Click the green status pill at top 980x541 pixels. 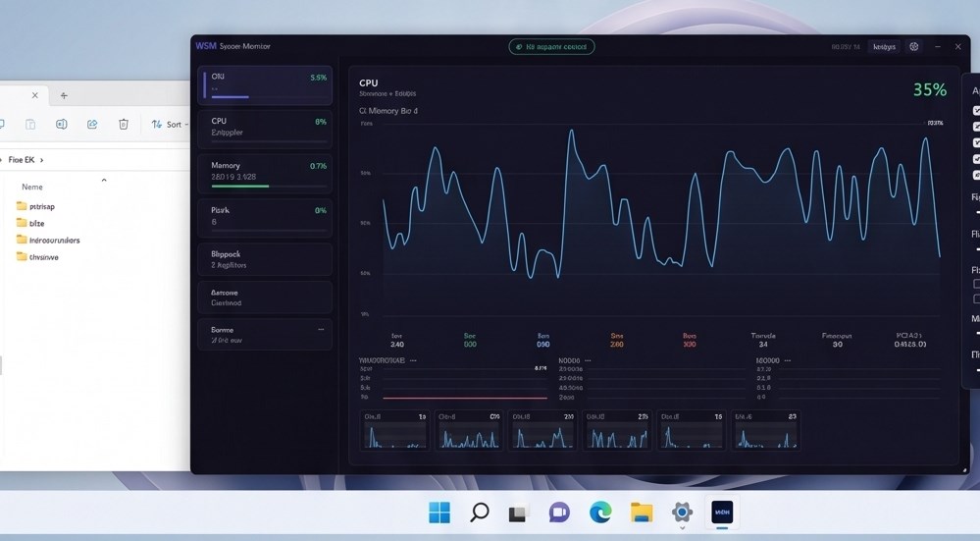551,46
